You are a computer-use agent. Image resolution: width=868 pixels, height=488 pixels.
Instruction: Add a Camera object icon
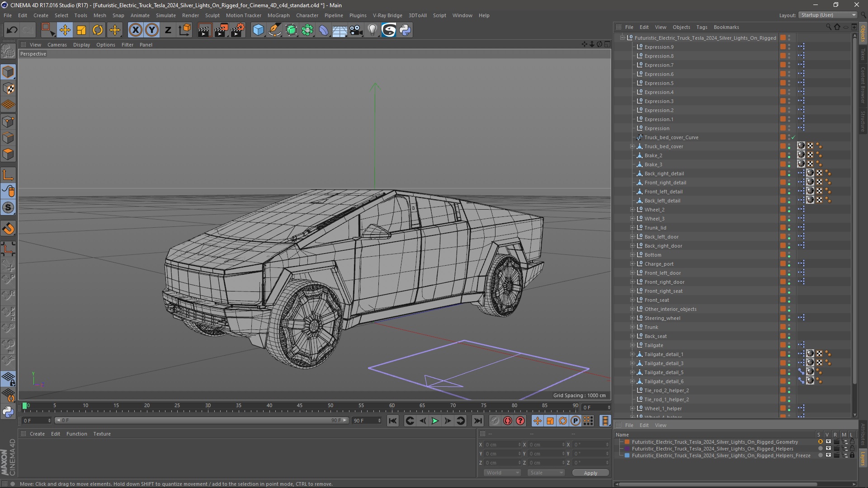click(356, 30)
